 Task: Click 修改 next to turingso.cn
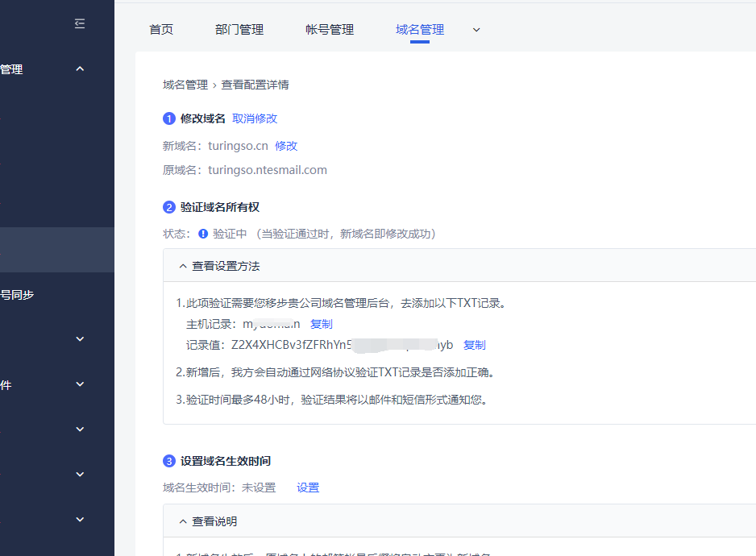[286, 146]
